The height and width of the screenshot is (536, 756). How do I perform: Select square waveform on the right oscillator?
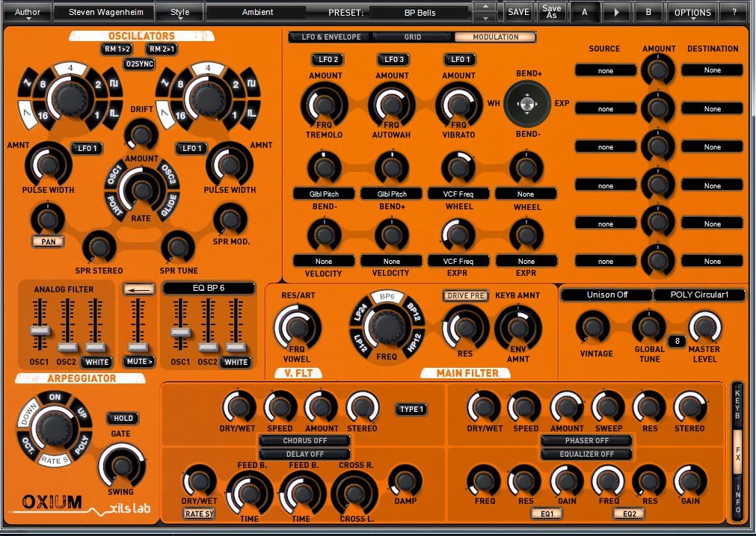(x=251, y=83)
